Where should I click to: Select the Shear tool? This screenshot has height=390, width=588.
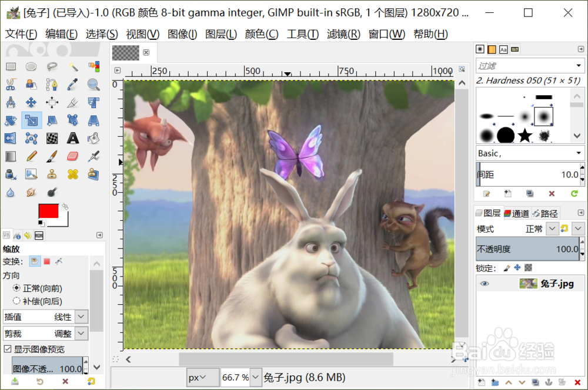click(52, 120)
